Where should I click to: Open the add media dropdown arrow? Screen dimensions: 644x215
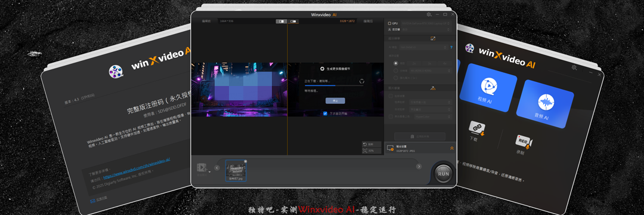209,171
